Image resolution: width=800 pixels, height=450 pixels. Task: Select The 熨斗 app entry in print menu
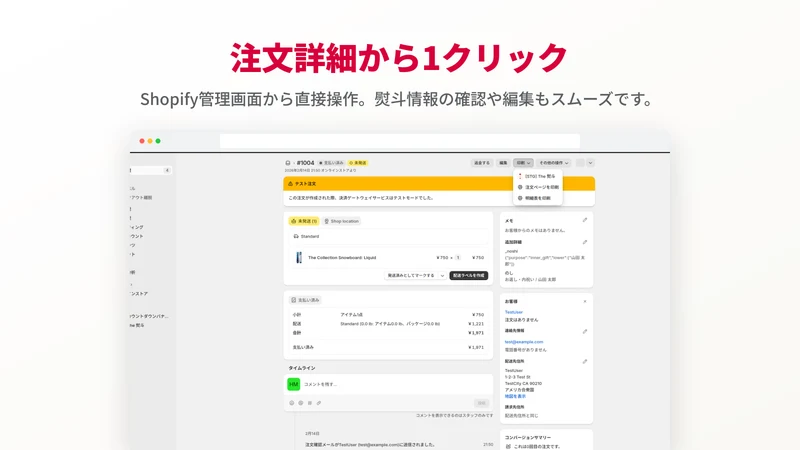537,176
